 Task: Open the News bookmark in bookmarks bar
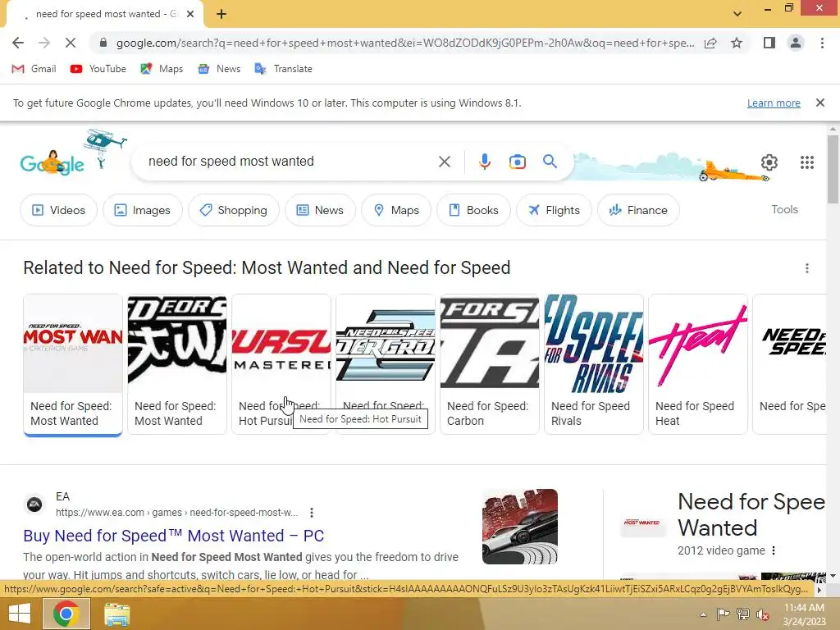click(x=219, y=69)
